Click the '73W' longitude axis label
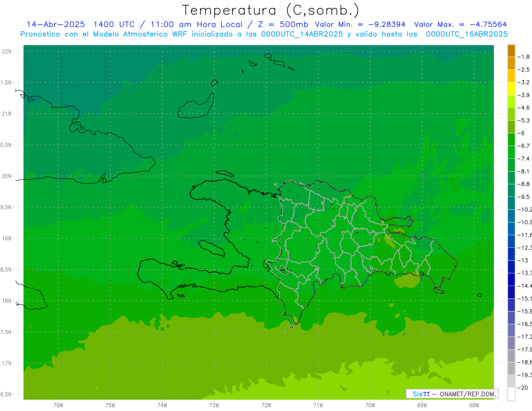The height and width of the screenshot is (411, 532). click(214, 405)
